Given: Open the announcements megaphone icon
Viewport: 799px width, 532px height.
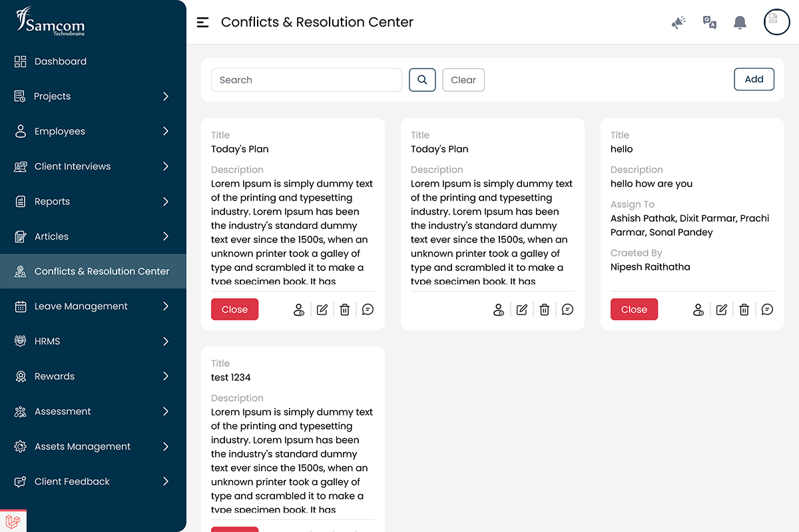Looking at the screenshot, I should pyautogui.click(x=678, y=23).
